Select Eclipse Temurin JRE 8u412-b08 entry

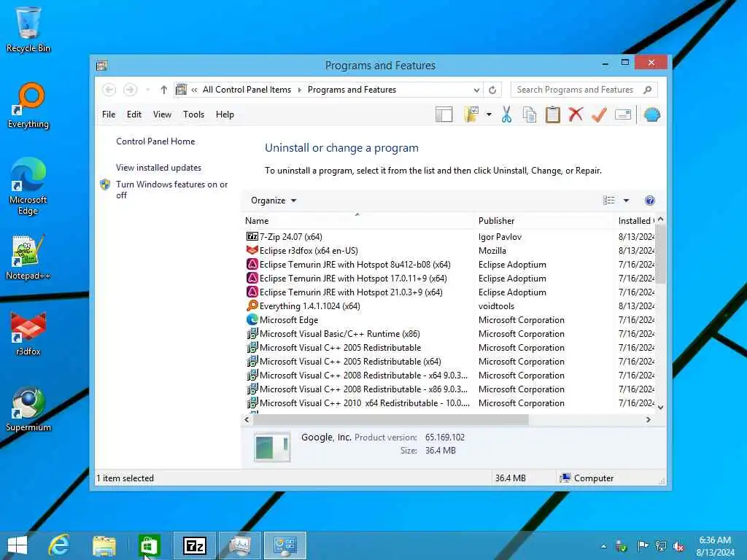[x=449, y=264]
